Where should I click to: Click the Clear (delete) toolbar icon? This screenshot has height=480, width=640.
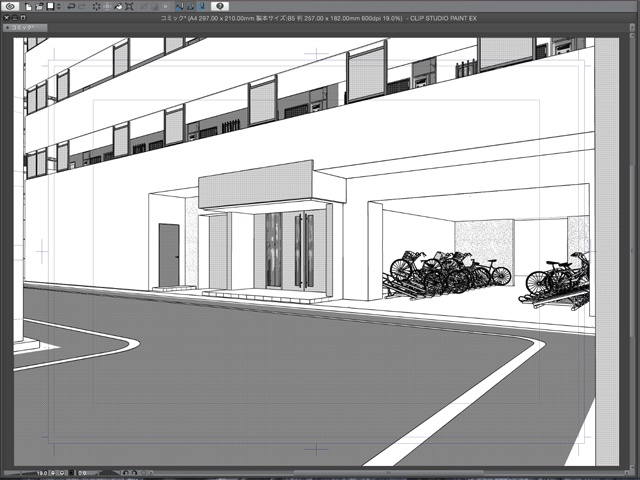click(96, 7)
